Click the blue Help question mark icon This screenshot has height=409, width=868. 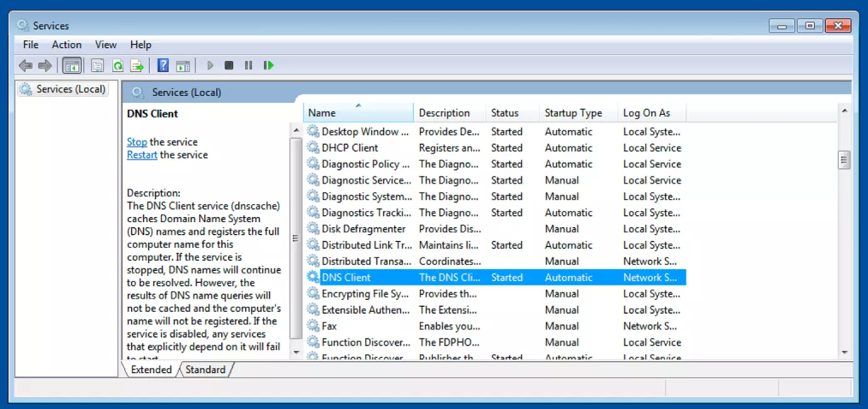click(x=163, y=65)
